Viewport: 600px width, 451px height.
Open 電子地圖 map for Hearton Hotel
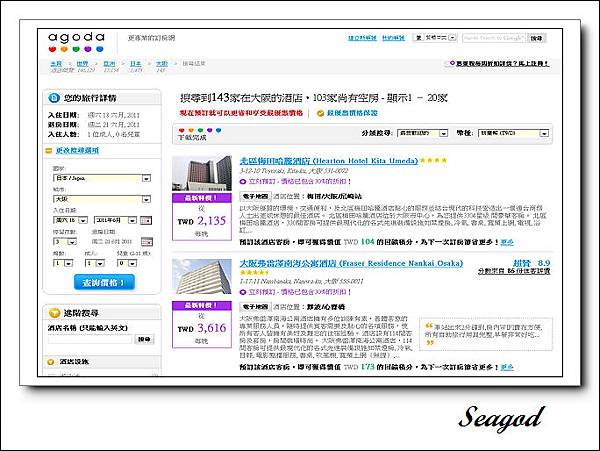point(256,196)
